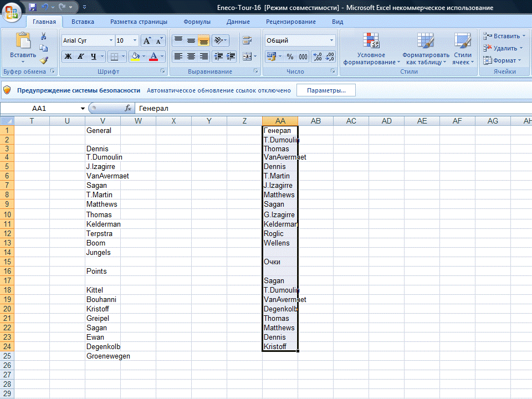The height and width of the screenshot is (399, 532).
Task: Select cell with text Points
Action: (x=103, y=271)
